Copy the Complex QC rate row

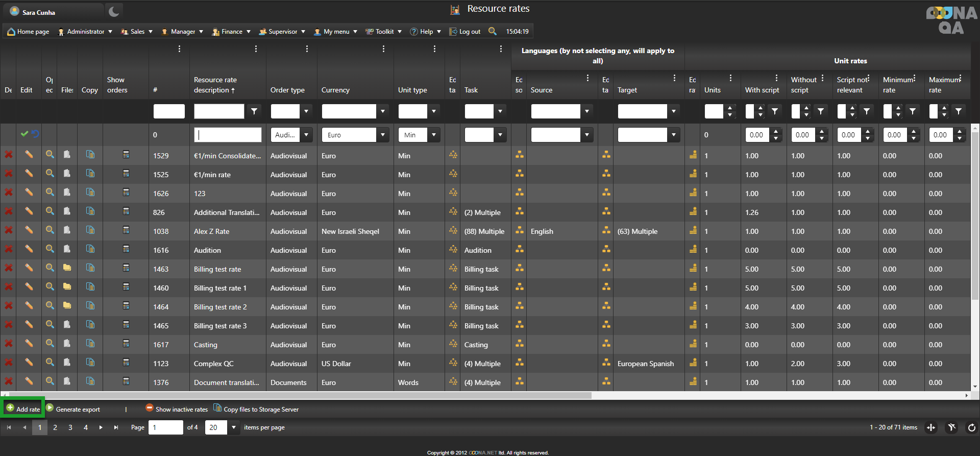pos(90,363)
